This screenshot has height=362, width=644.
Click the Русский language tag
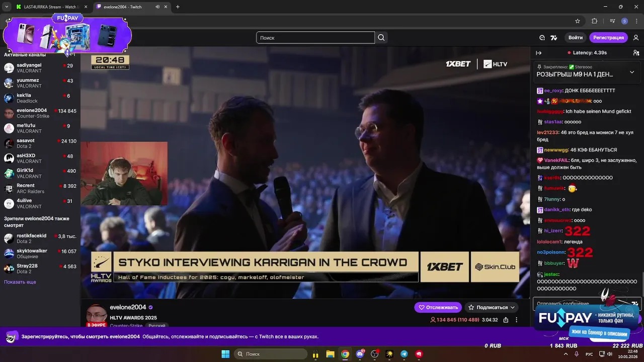pyautogui.click(x=157, y=326)
